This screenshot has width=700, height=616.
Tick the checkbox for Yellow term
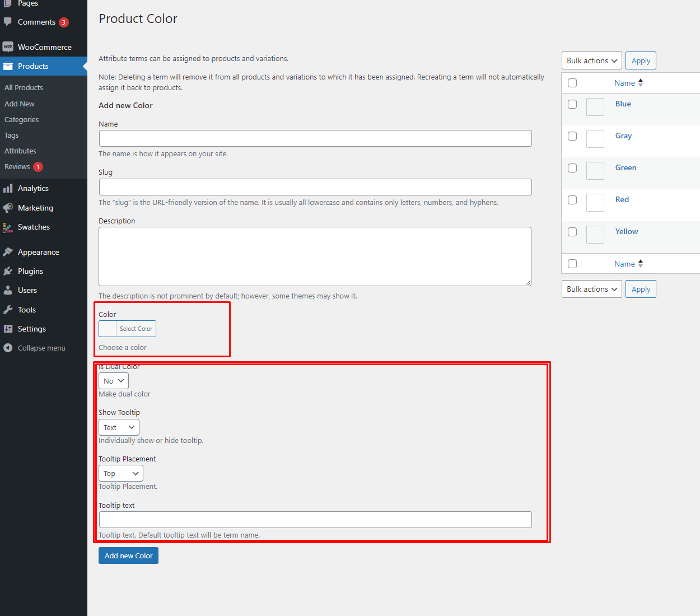click(572, 232)
